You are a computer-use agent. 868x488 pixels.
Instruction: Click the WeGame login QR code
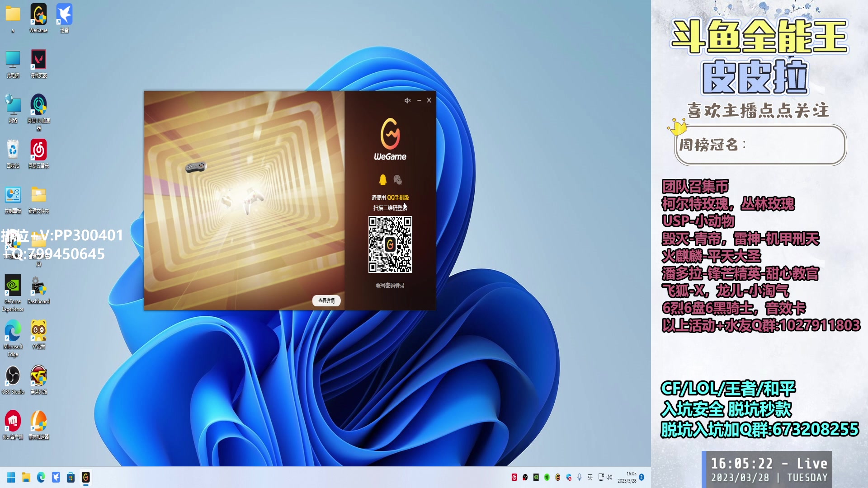pos(390,244)
